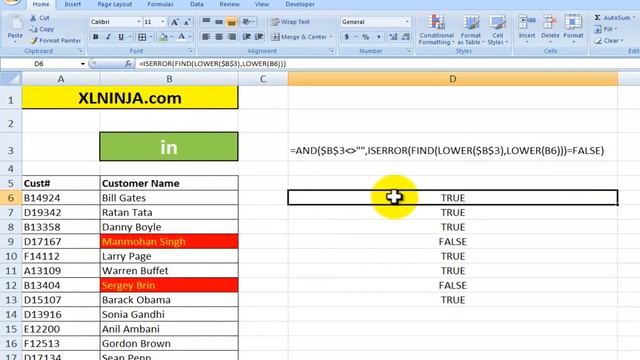
Task: Click the Accounting dollar format icon
Action: point(347,37)
